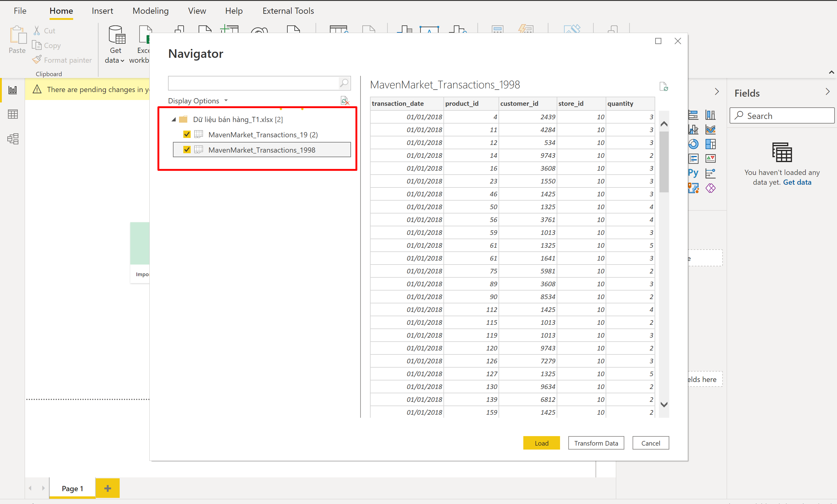Select MavenMarket_Transactions_19 (2) table row
The width and height of the screenshot is (837, 504).
tap(262, 134)
